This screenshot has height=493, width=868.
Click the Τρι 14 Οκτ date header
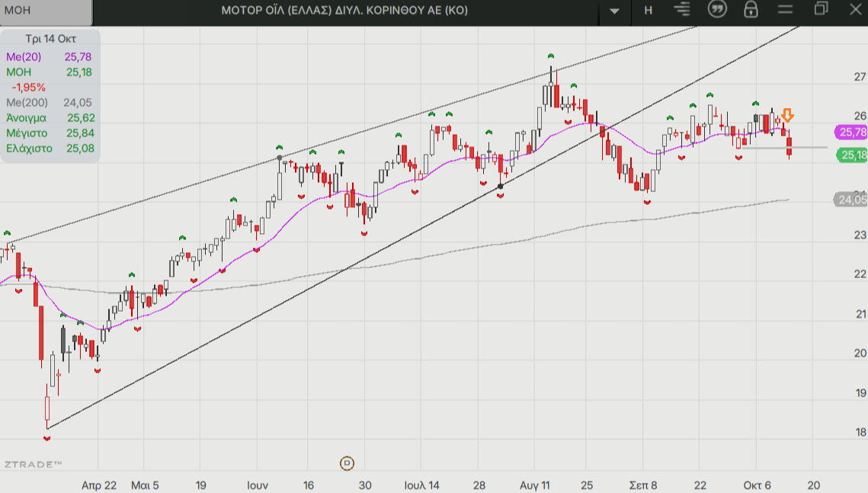pyautogui.click(x=50, y=39)
